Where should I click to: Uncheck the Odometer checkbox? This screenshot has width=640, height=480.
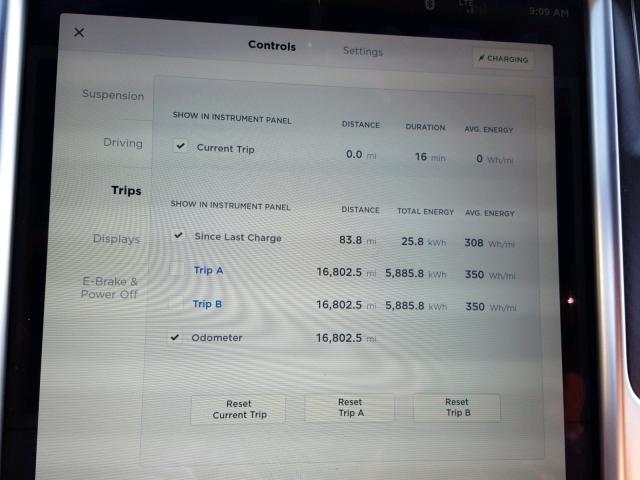177,338
